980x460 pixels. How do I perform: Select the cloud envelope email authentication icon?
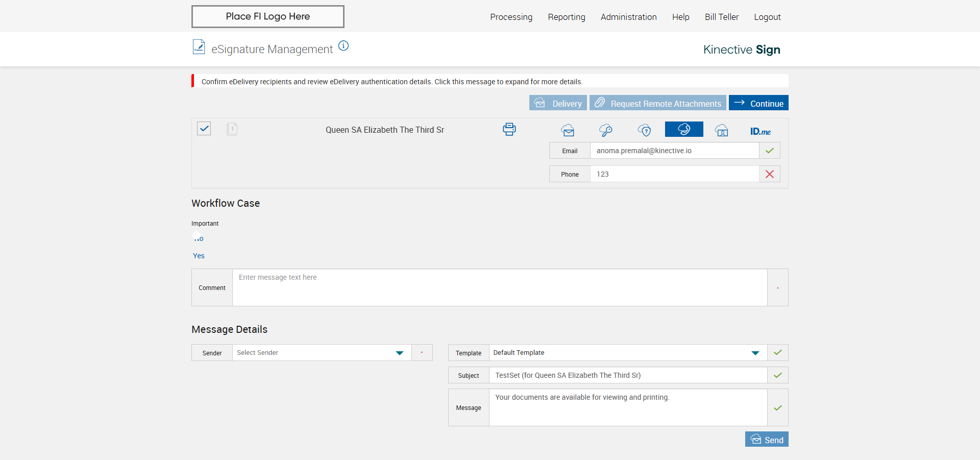click(568, 131)
